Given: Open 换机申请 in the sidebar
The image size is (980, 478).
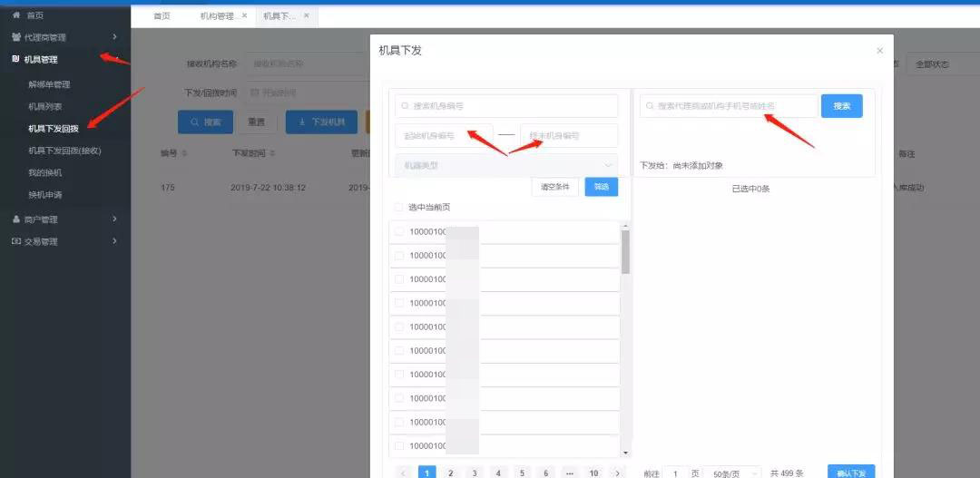Looking at the screenshot, I should click(45, 194).
